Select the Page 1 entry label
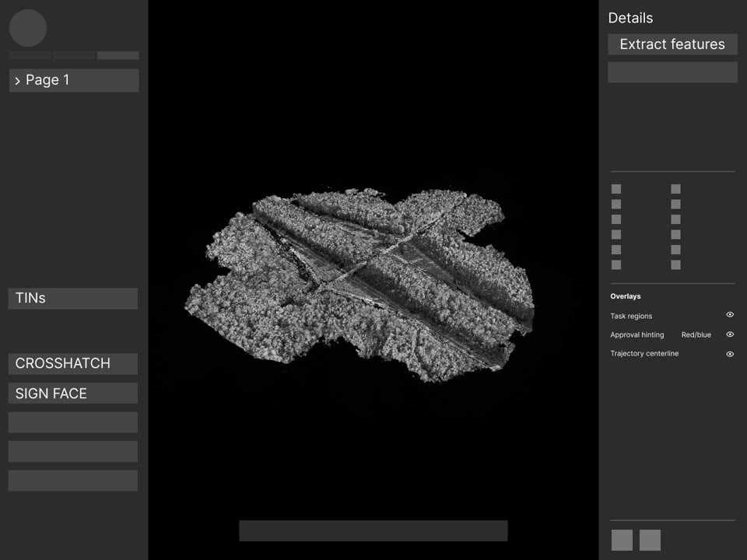The image size is (747, 560). pos(47,80)
